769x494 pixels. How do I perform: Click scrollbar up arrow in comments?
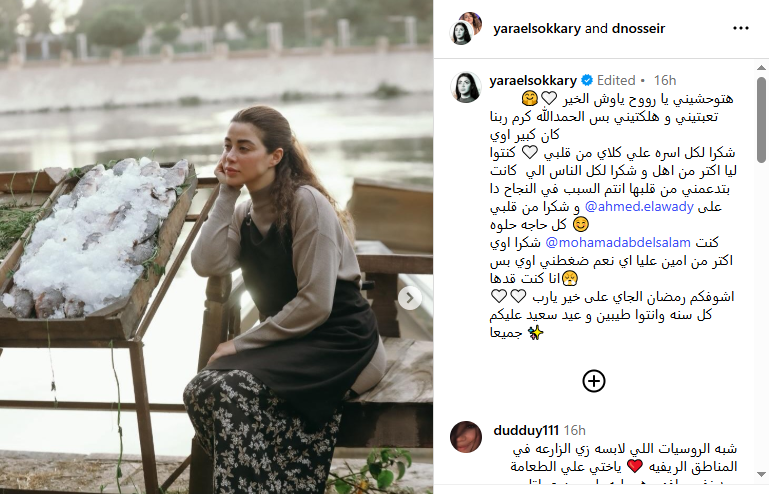click(x=761, y=67)
